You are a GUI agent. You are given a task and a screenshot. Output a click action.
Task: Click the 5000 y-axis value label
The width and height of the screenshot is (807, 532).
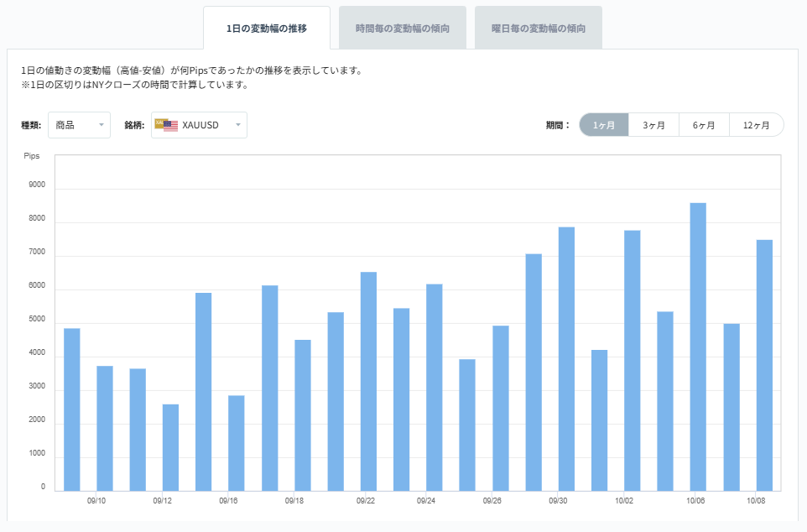[37, 319]
